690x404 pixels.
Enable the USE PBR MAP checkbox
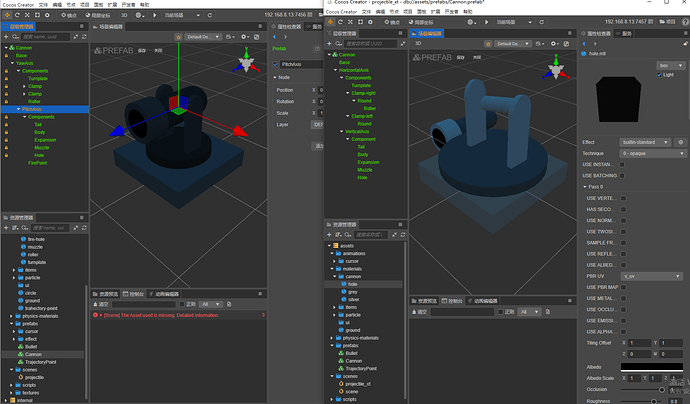624,287
